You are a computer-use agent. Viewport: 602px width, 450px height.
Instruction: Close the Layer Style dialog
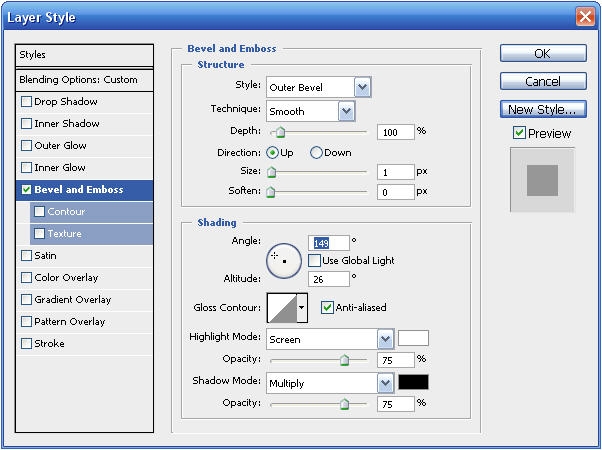(x=585, y=17)
